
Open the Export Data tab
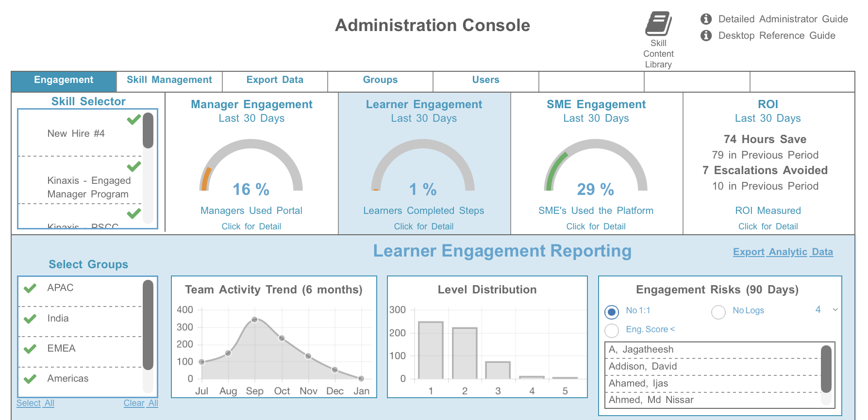tap(275, 80)
